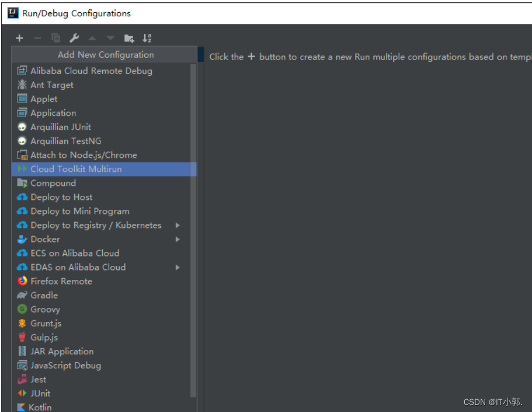Click the Gradle elephant icon
Viewport: 532px width, 412px height.
pos(22,295)
